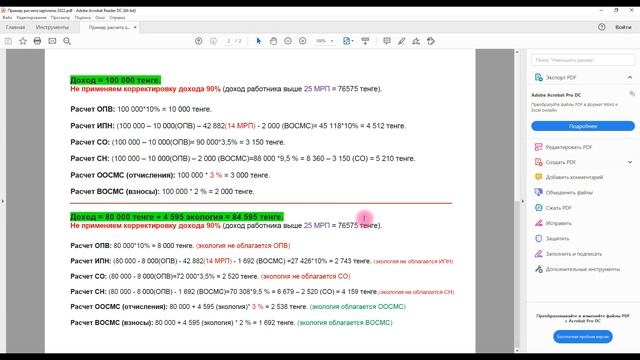The image size is (640, 360).
Task: Click the scrollbar up arrow
Action: [517, 52]
